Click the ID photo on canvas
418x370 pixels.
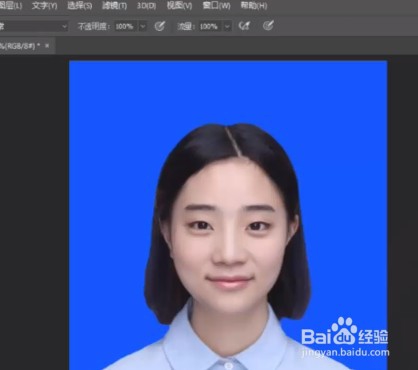228,215
